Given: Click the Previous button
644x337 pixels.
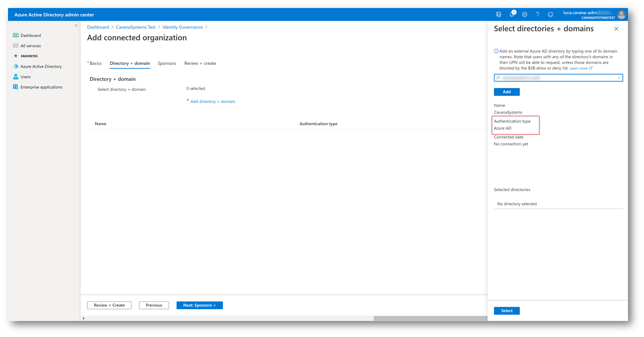Looking at the screenshot, I should coord(154,305).
